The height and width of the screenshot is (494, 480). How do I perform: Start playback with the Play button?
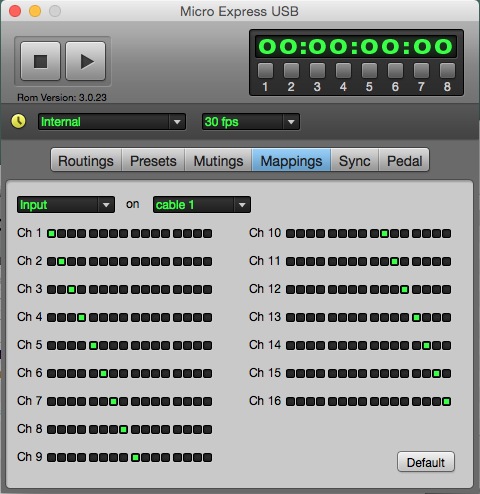pos(86,61)
